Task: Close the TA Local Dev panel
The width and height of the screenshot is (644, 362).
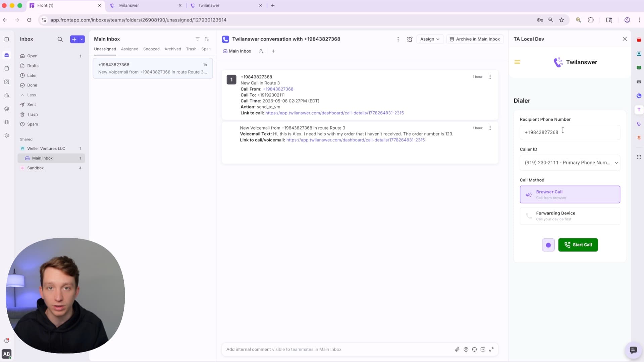Action: (x=625, y=39)
